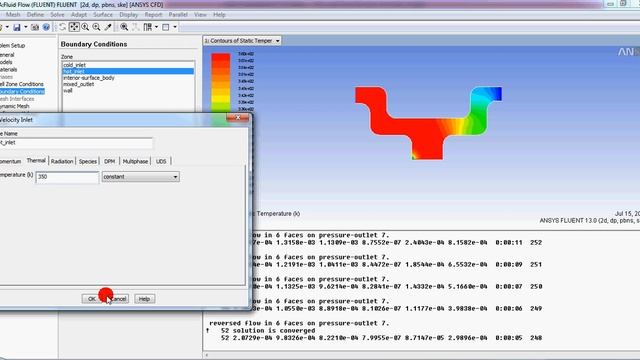The image size is (640, 360).
Task: Open the viewport square dropdown arrow
Action: click(175, 27)
